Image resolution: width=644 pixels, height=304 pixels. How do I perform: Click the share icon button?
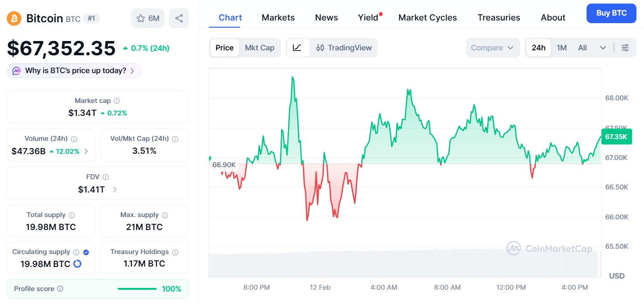pyautogui.click(x=179, y=18)
